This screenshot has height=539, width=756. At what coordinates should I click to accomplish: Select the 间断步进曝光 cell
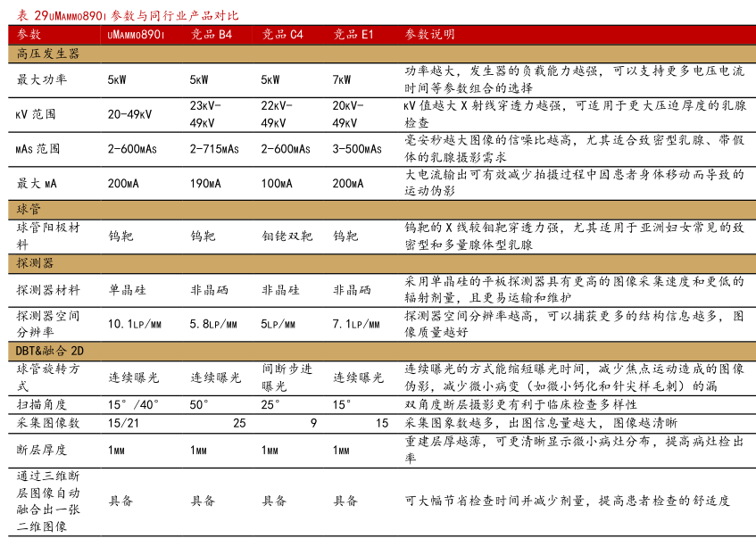click(x=287, y=377)
